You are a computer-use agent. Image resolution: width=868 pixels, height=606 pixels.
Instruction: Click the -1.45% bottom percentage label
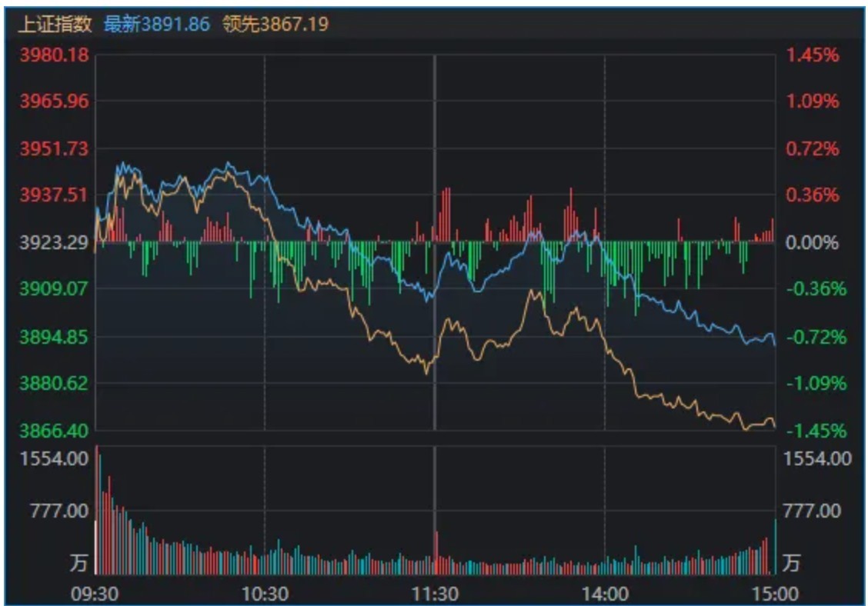(x=816, y=430)
